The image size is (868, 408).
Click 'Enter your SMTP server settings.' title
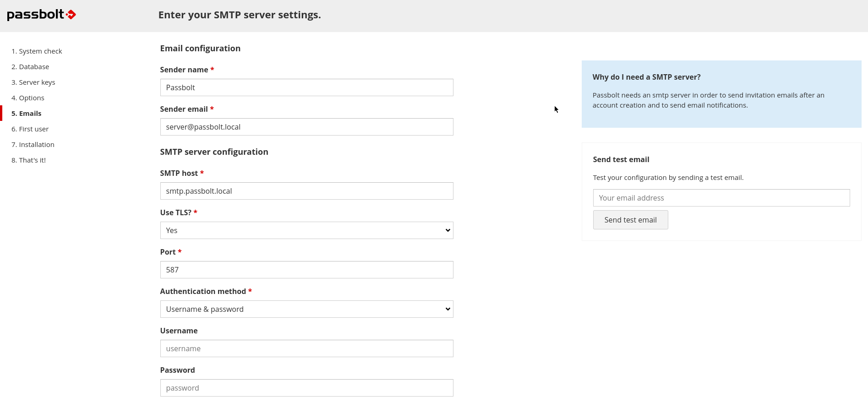240,15
